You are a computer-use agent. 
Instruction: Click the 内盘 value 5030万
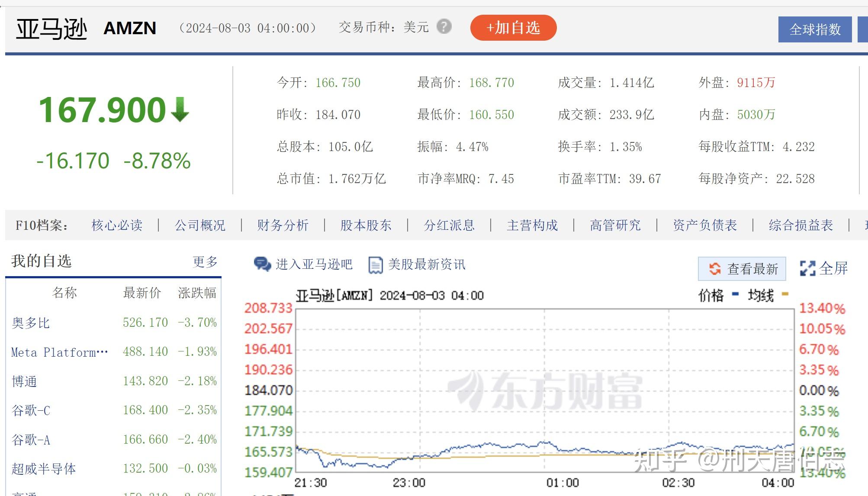[756, 115]
